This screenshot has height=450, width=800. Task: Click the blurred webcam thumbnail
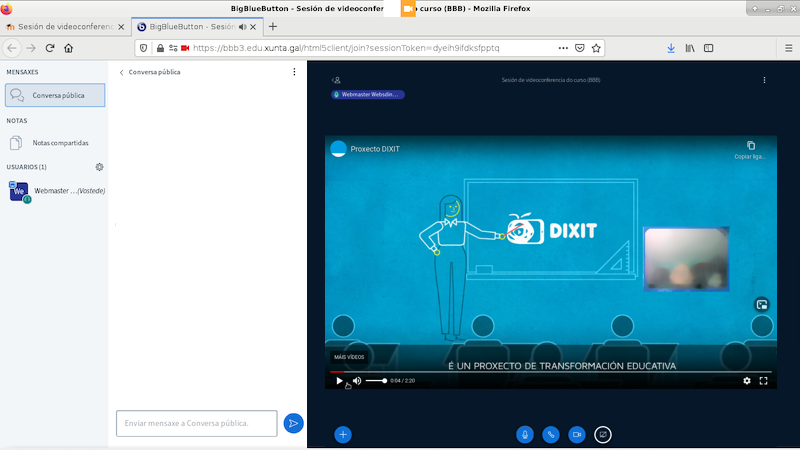pyautogui.click(x=686, y=259)
